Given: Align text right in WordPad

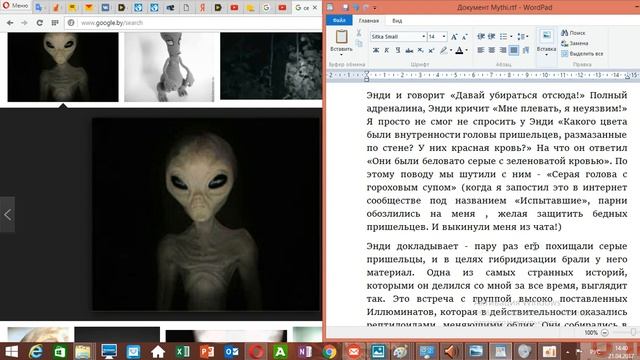Looking at the screenshot, I should coord(503,50).
